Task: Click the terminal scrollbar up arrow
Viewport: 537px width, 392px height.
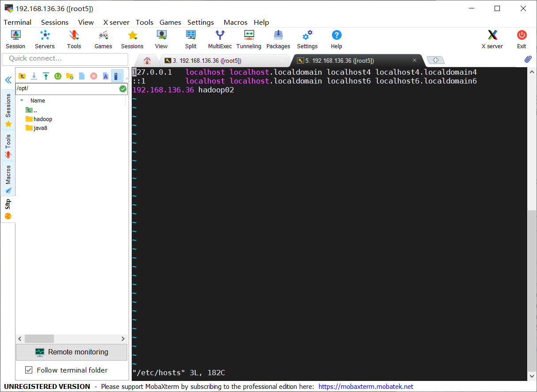Action: tap(532, 71)
